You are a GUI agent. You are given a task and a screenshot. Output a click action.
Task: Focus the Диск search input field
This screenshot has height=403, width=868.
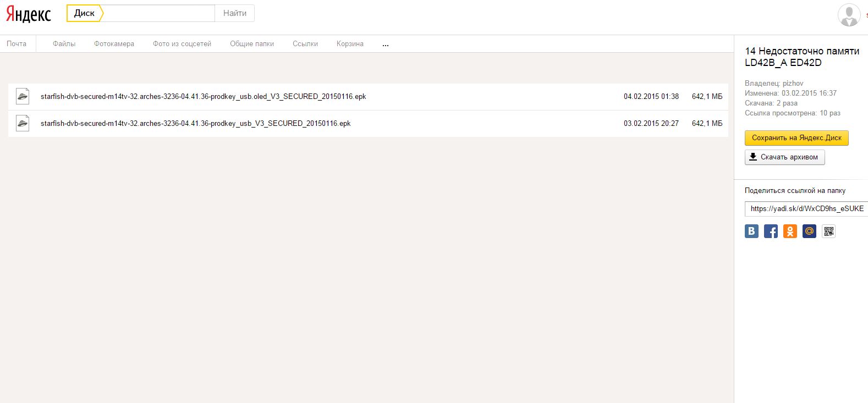click(x=158, y=13)
